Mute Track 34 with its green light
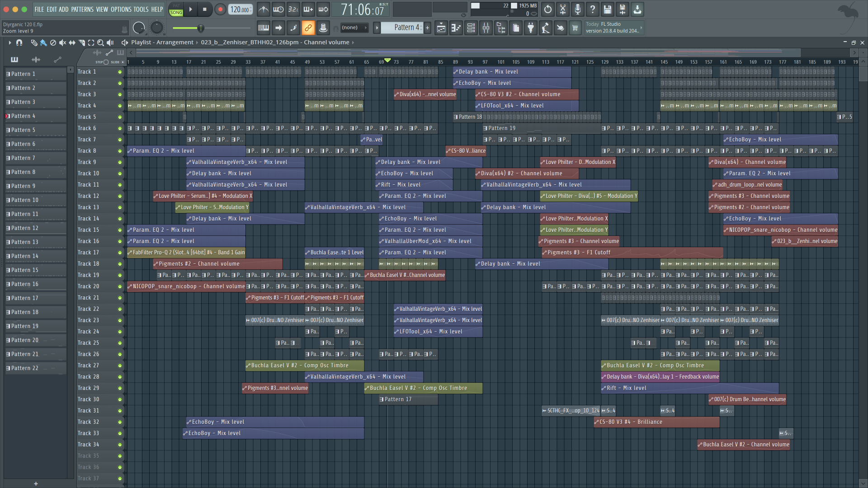The width and height of the screenshot is (868, 488). click(120, 445)
